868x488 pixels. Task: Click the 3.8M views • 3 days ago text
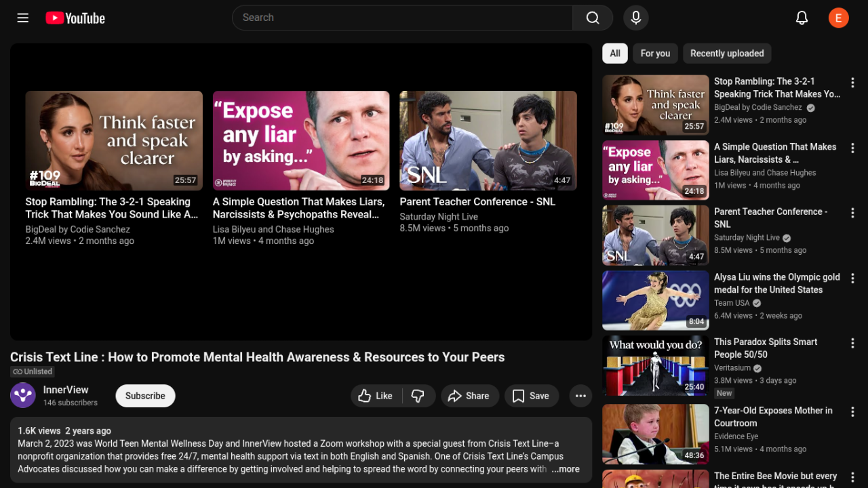pos(755,381)
